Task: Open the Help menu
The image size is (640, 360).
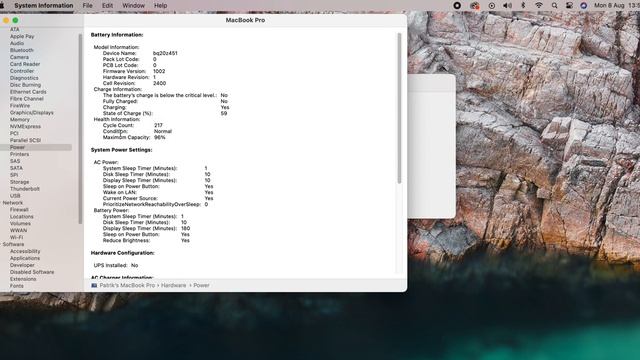Action: click(160, 6)
